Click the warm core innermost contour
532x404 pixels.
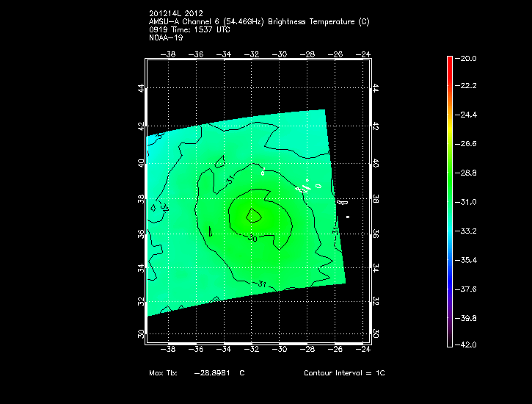coord(254,215)
